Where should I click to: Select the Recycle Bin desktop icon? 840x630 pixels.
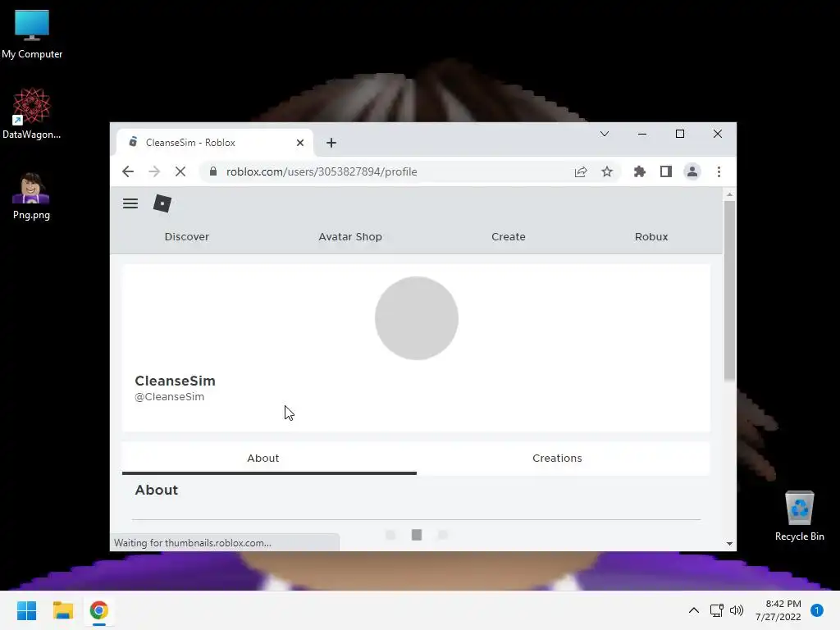coord(799,516)
